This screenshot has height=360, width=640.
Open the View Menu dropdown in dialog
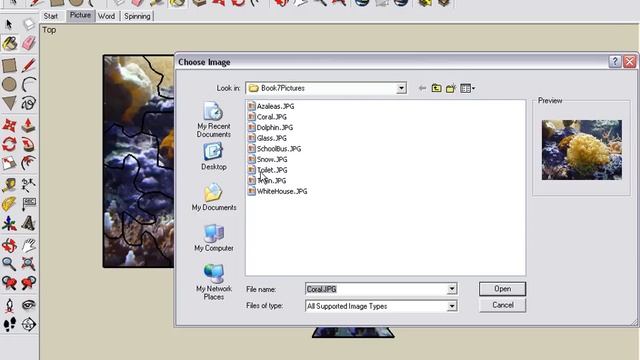pyautogui.click(x=468, y=88)
